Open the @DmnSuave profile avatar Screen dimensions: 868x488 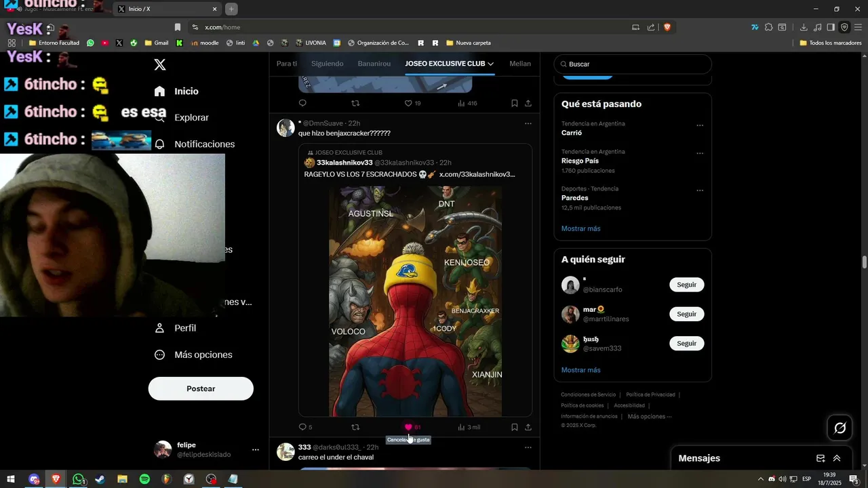click(285, 127)
